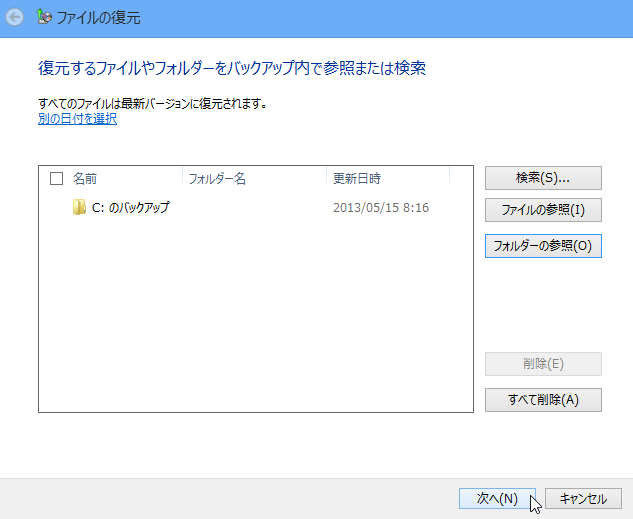Click empty area inside the file list

pos(255,320)
